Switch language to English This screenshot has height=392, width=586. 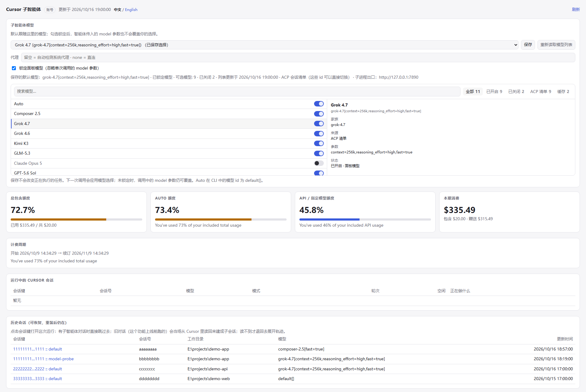131,10
